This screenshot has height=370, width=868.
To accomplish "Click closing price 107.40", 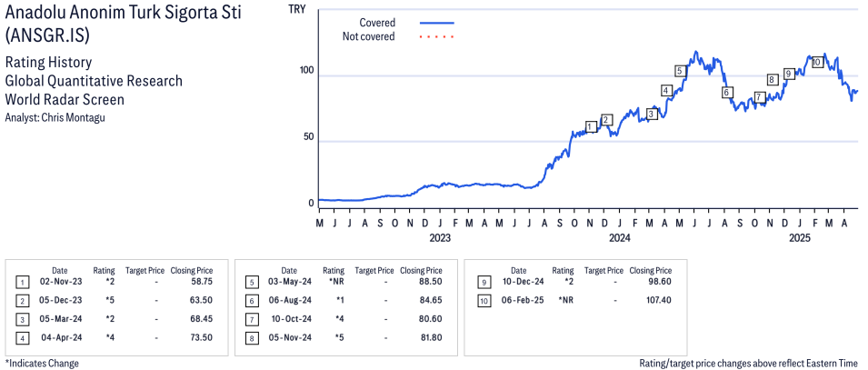I will (x=659, y=301).
